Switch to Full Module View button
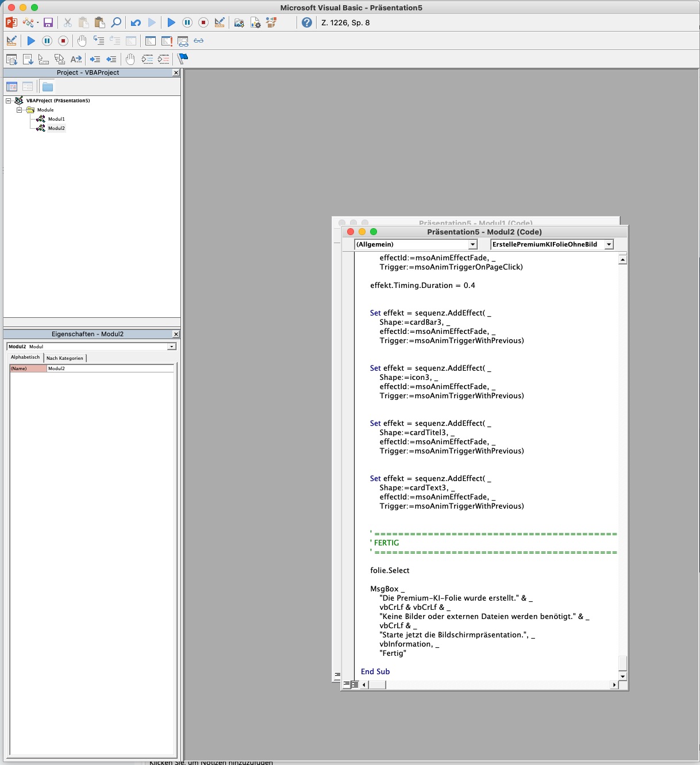 pyautogui.click(x=355, y=685)
